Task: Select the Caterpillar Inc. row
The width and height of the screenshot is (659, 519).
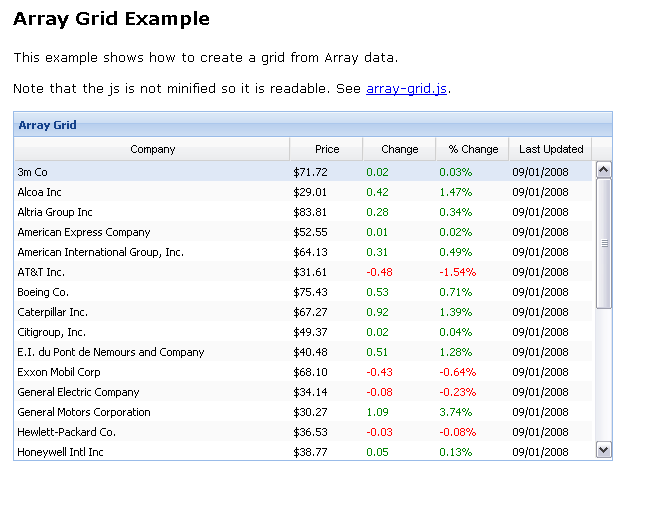Action: click(x=150, y=312)
